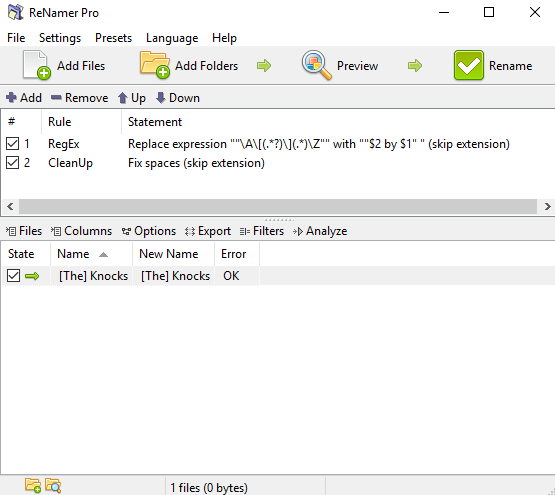Screen dimensions: 555x495
Task: Click the Preview magnifier icon
Action: click(x=316, y=65)
